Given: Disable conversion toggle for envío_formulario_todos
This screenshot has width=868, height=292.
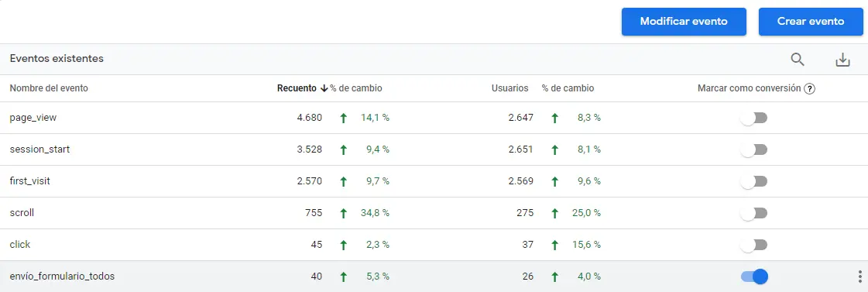Looking at the screenshot, I should click(754, 276).
